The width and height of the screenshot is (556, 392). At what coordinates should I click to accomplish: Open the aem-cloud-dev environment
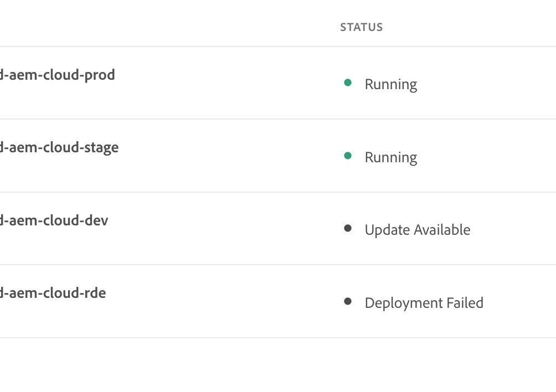point(54,220)
